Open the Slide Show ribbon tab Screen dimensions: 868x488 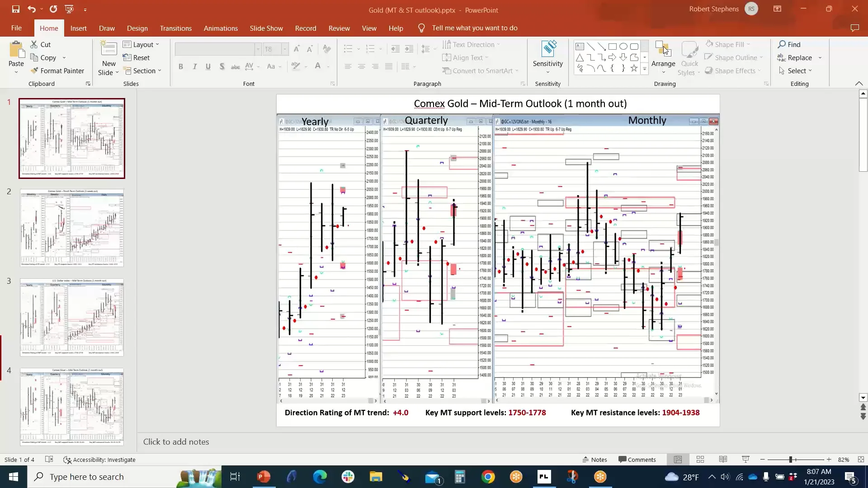tap(266, 28)
